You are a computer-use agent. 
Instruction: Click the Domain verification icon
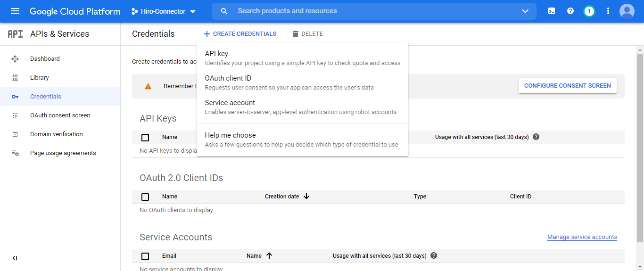(15, 134)
